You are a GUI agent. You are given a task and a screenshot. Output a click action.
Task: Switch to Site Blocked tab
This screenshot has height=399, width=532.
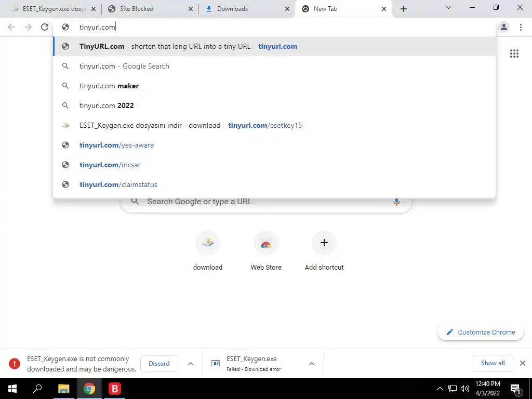[149, 9]
